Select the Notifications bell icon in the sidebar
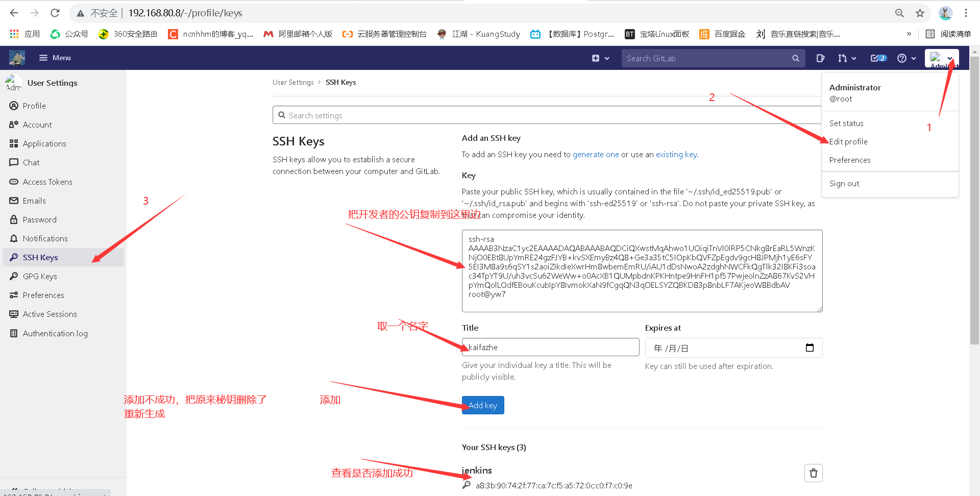 pos(14,238)
